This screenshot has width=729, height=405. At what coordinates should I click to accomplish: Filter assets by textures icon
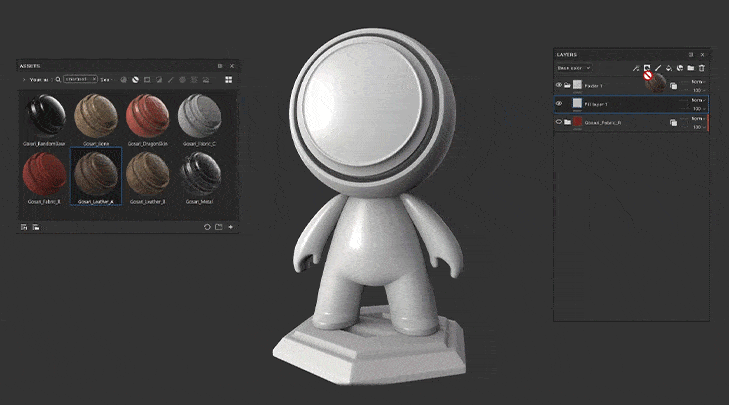[x=194, y=80]
